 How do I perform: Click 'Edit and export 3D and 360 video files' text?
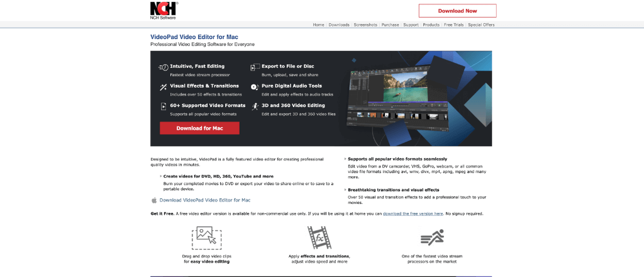coord(299,114)
